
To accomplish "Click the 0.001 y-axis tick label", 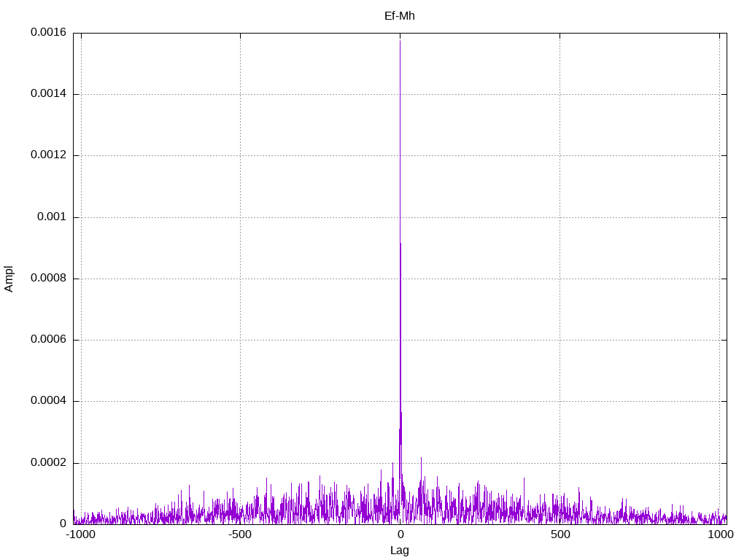I will [x=52, y=217].
